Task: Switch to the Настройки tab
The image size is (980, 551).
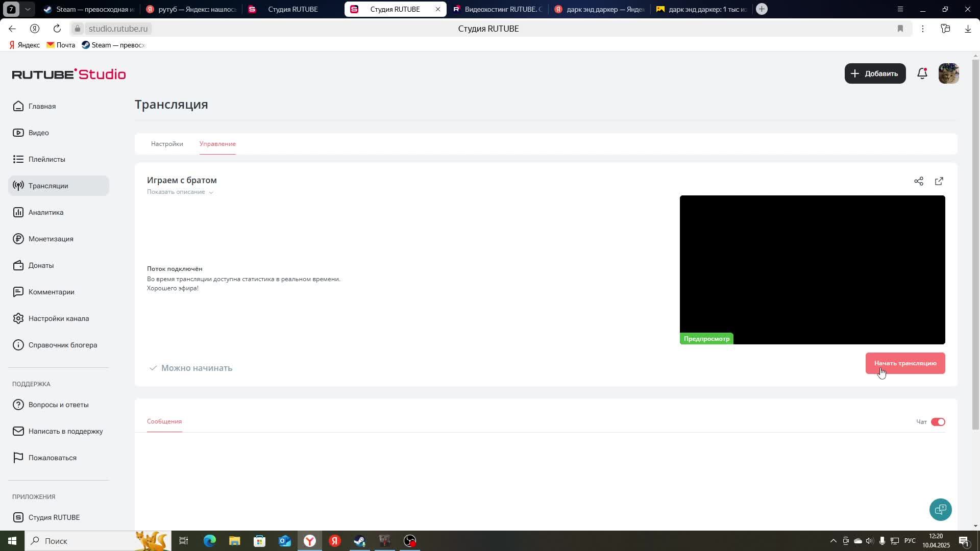Action: (167, 144)
